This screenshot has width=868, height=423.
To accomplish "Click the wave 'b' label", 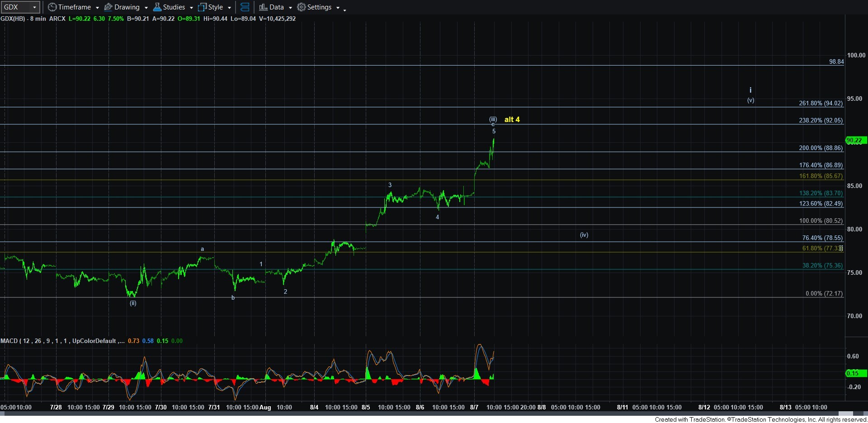I will click(x=233, y=297).
